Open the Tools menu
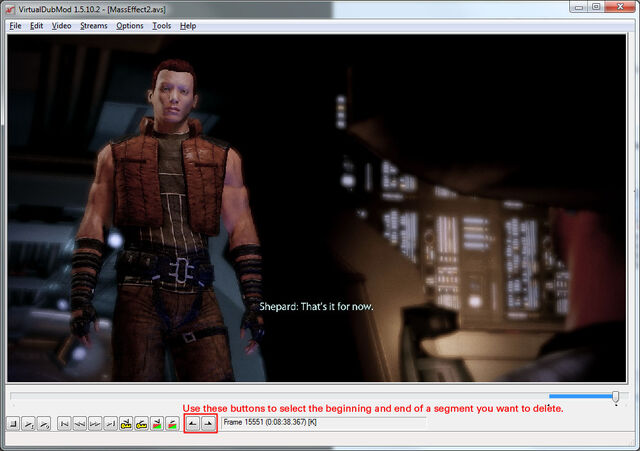This screenshot has height=451, width=640. click(x=162, y=26)
